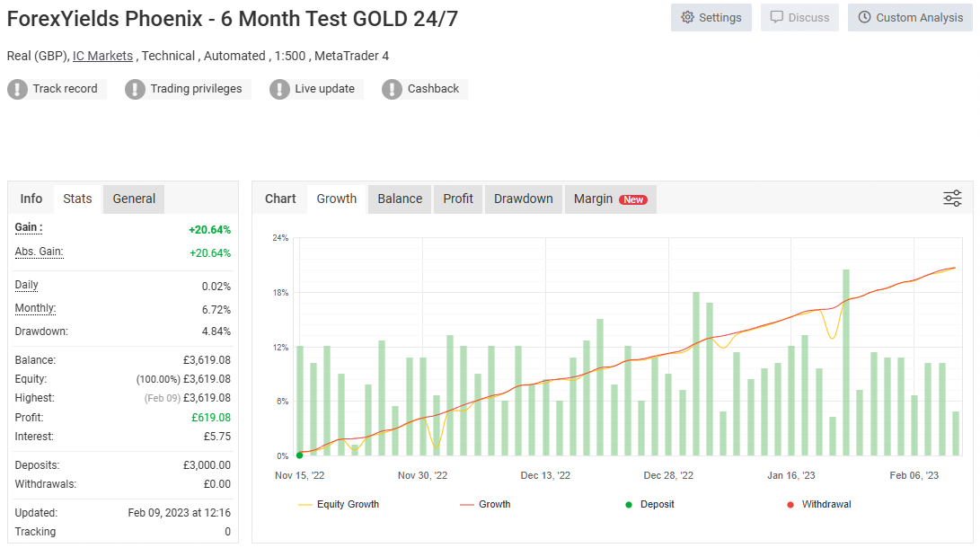Click the Track record warning icon
Screen dimensions: 980x548
(x=18, y=89)
